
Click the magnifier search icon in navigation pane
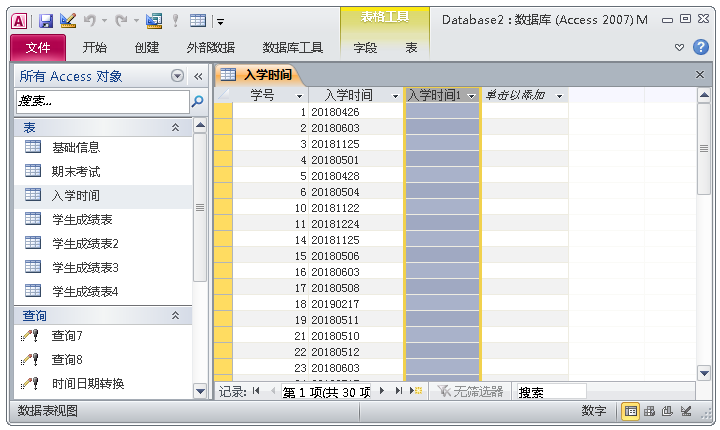[197, 101]
